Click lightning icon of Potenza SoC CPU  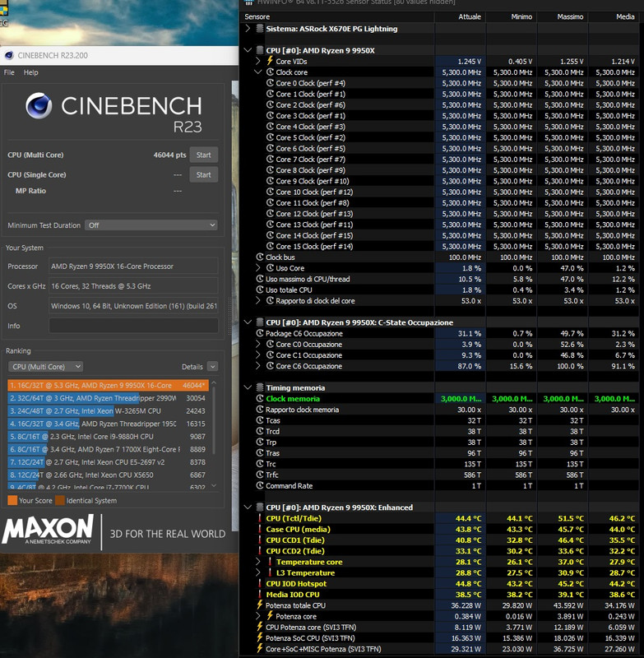(x=260, y=637)
